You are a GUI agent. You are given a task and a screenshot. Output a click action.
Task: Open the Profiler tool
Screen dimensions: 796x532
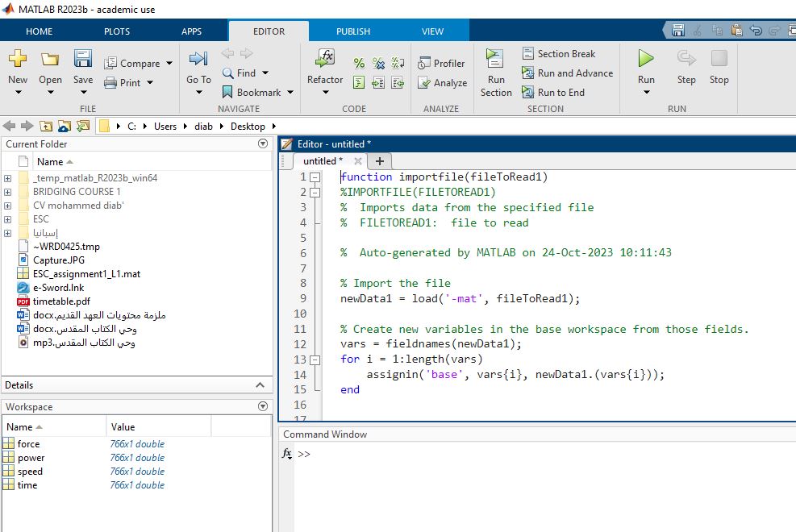441,64
